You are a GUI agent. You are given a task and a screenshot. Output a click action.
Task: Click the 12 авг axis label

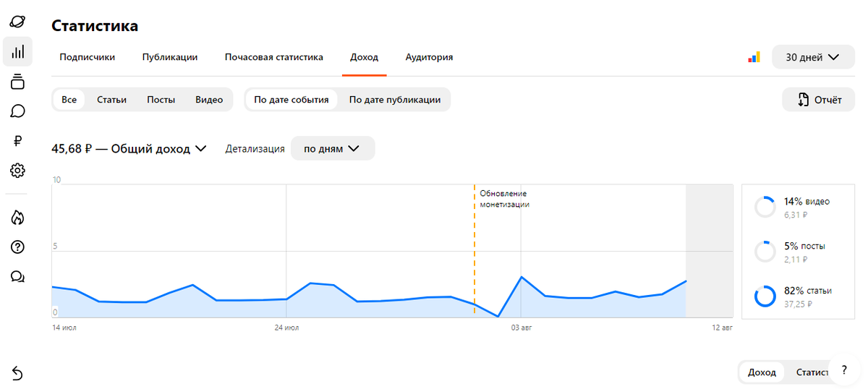[721, 328]
